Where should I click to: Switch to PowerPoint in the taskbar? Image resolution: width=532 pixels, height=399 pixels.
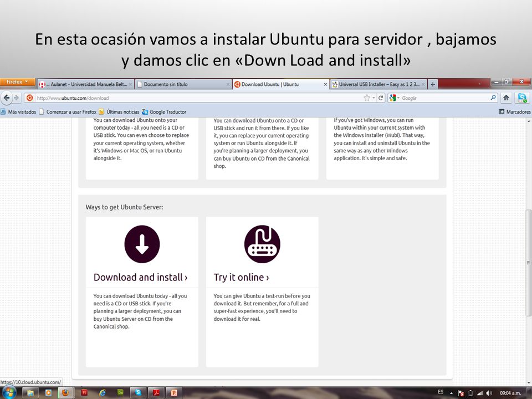[174, 393]
